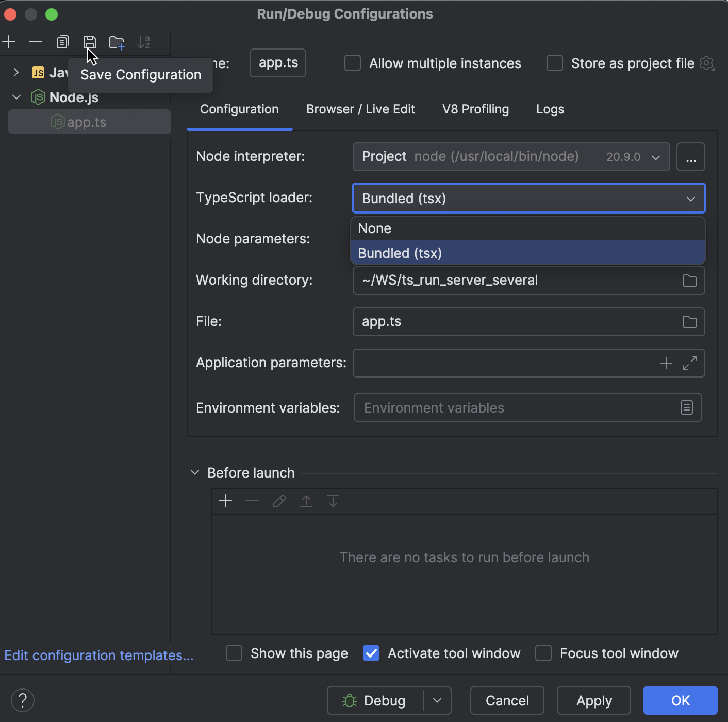Open the help question mark
This screenshot has height=722, width=728.
point(22,700)
